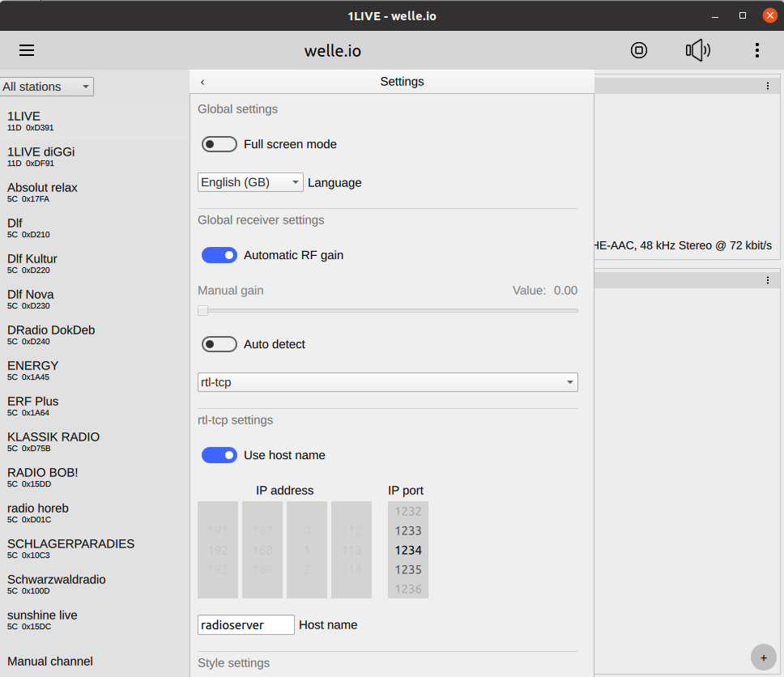Image resolution: width=784 pixels, height=677 pixels.
Task: Select Schwarzwaldradio station
Action: pyautogui.click(x=95, y=585)
